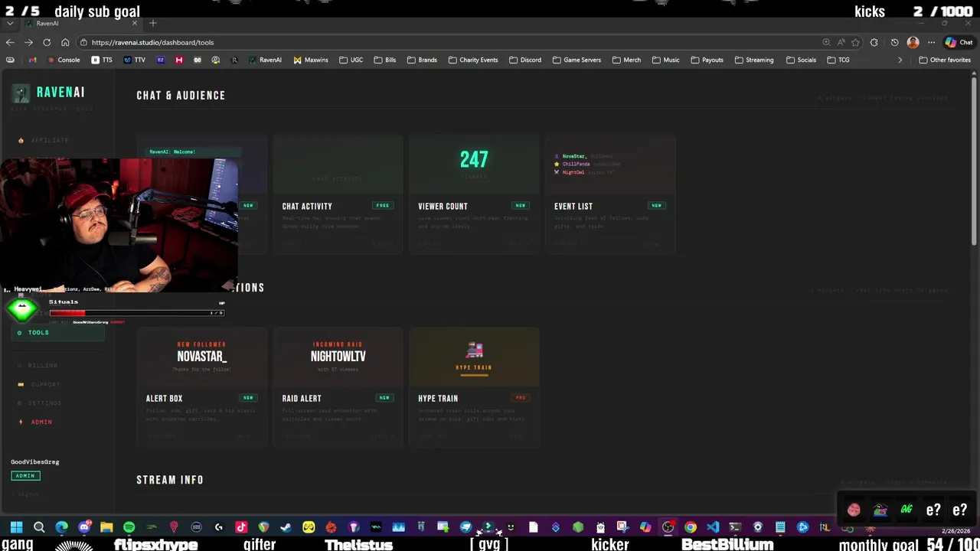The height and width of the screenshot is (551, 980).
Task: Expand the Game Servers bookmarks folder
Action: click(x=577, y=60)
